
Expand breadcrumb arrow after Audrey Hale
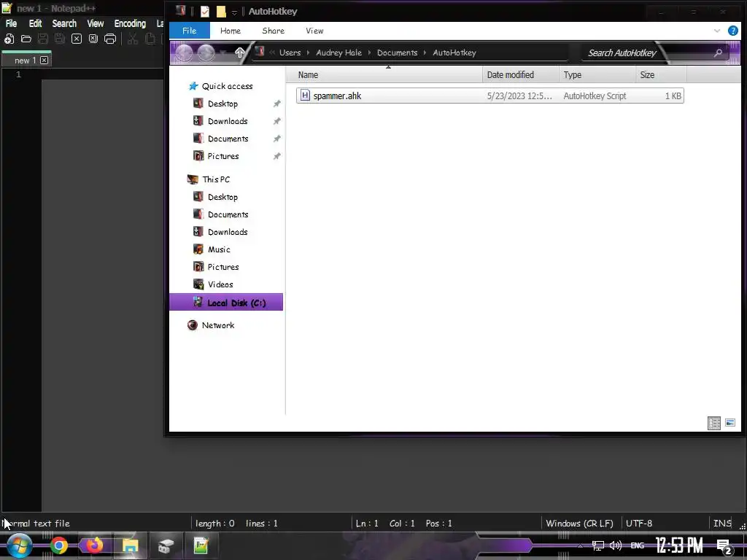click(x=369, y=52)
